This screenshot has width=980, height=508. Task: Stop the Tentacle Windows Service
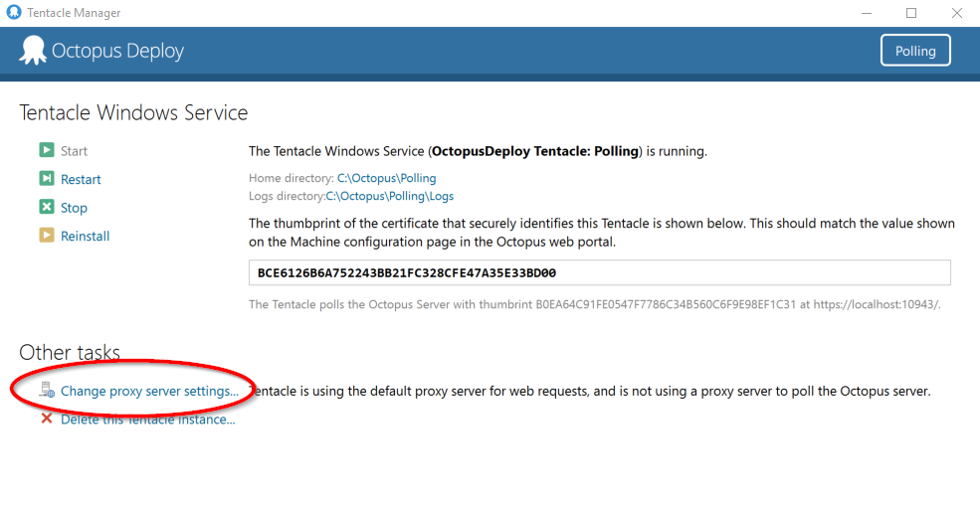point(74,208)
